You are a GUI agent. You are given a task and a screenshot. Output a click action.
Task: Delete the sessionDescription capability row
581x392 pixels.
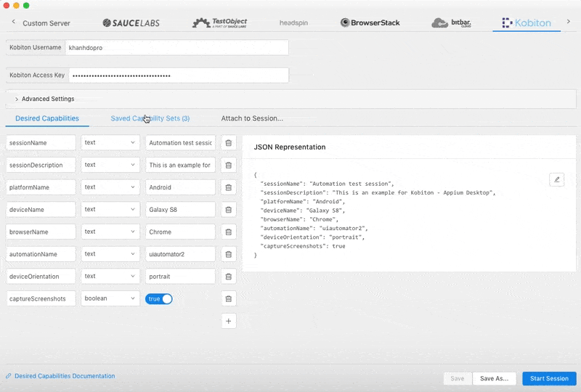(228, 166)
